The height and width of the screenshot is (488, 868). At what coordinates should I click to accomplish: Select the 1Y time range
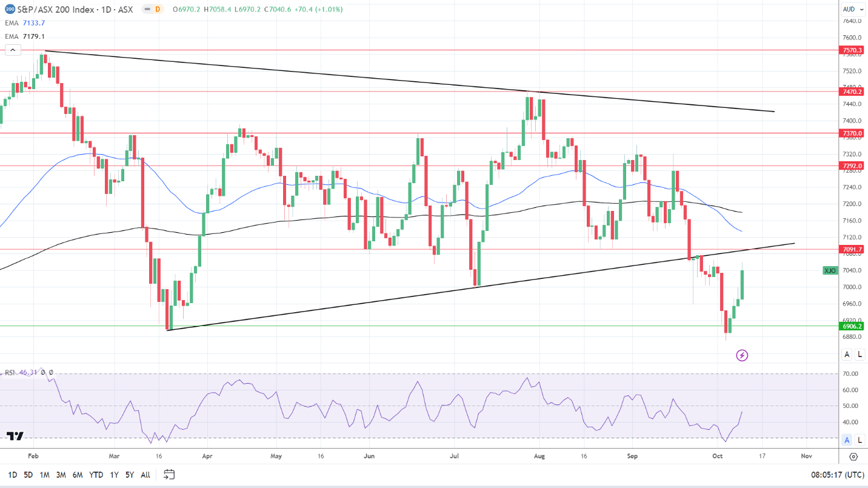tap(114, 475)
